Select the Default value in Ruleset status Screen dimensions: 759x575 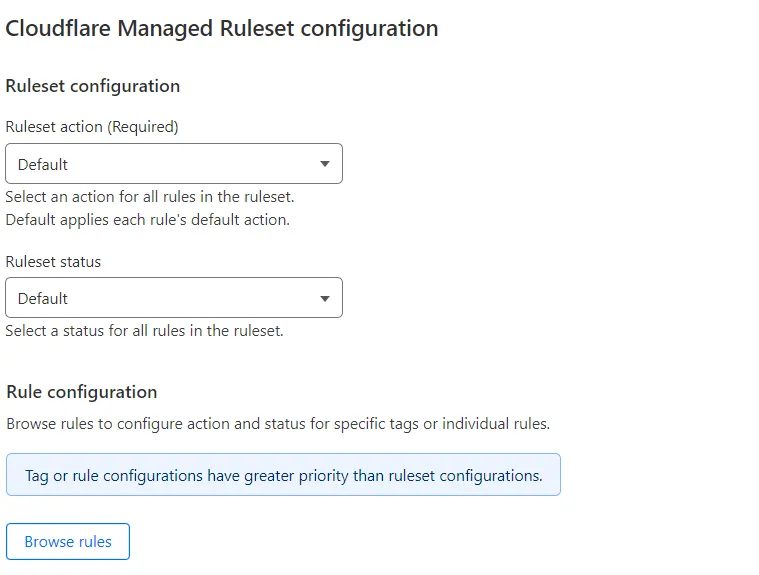click(x=43, y=298)
